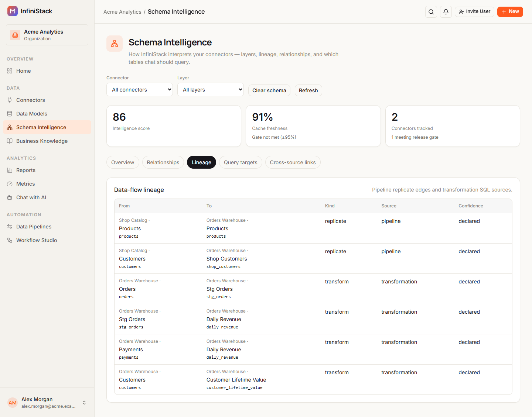532x417 pixels.
Task: Click the 86 Intelligence score card
Action: pyautogui.click(x=174, y=126)
